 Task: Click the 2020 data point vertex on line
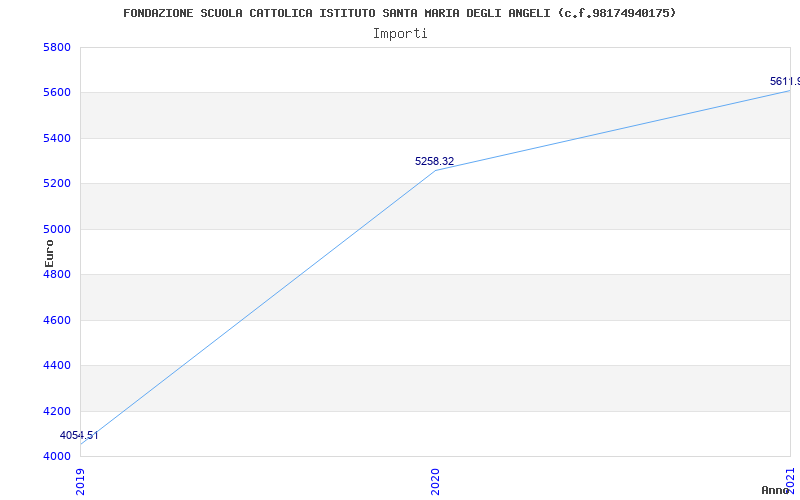pyautogui.click(x=435, y=170)
